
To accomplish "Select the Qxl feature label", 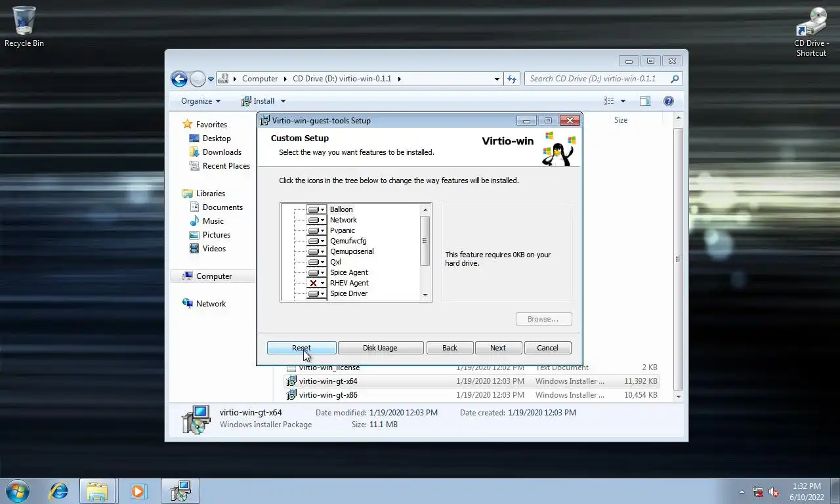I will click(x=335, y=262).
